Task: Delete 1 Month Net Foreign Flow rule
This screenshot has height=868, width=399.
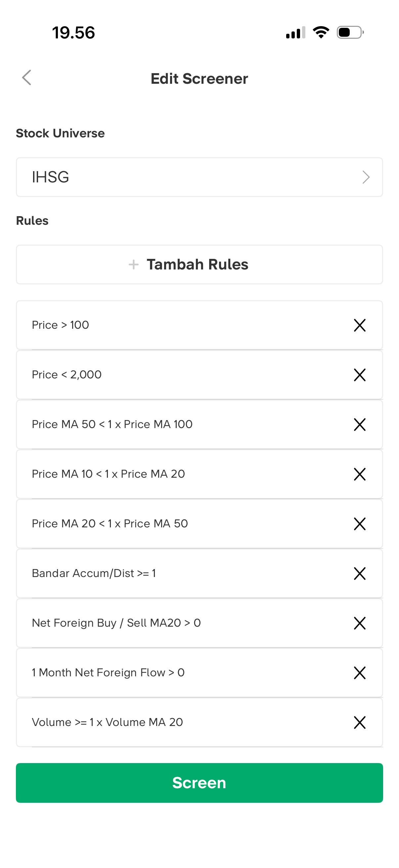Action: click(x=360, y=673)
